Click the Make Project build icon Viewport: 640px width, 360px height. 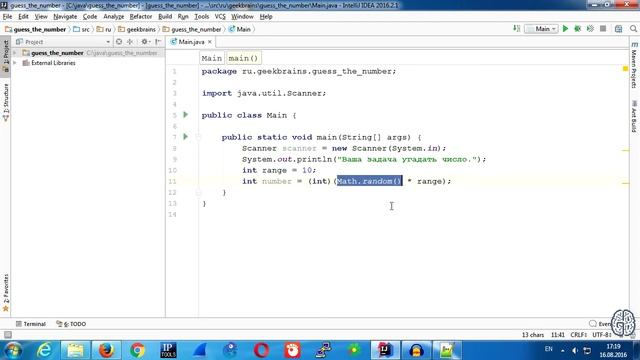pos(517,29)
